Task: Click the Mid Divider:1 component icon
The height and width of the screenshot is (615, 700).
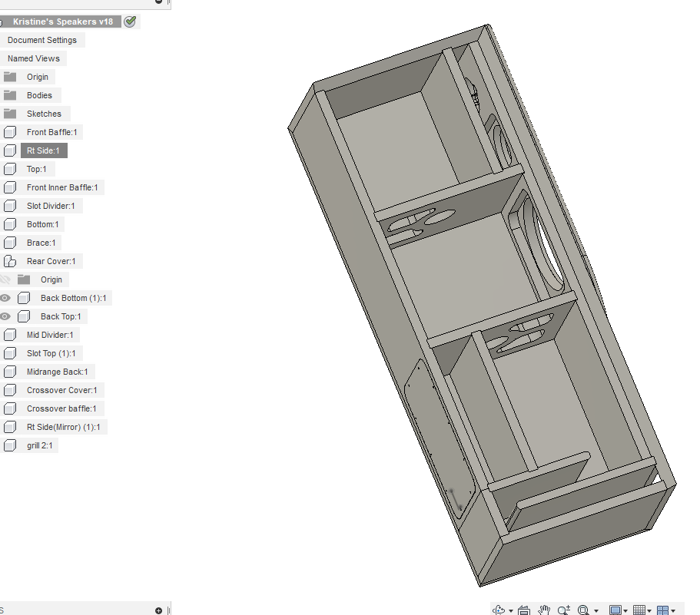Action: point(10,335)
